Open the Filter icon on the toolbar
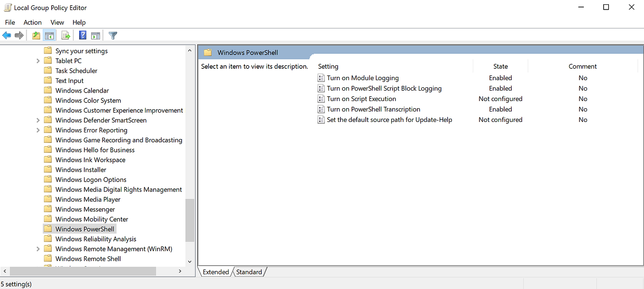 tap(112, 35)
